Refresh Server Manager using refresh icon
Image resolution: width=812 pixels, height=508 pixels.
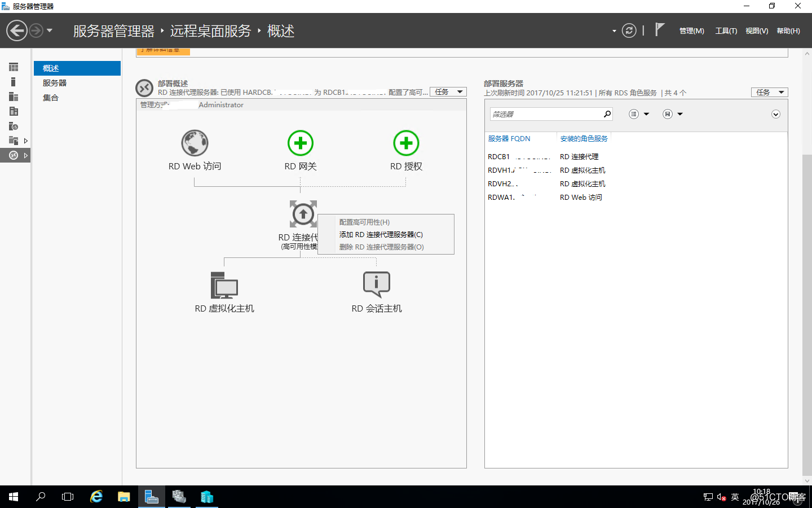point(629,30)
